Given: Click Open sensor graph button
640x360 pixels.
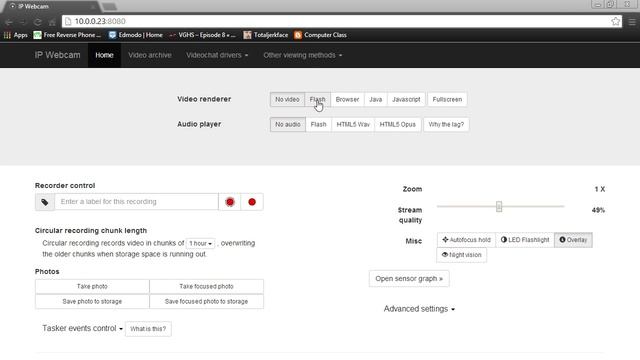Looking at the screenshot, I should point(409,279).
